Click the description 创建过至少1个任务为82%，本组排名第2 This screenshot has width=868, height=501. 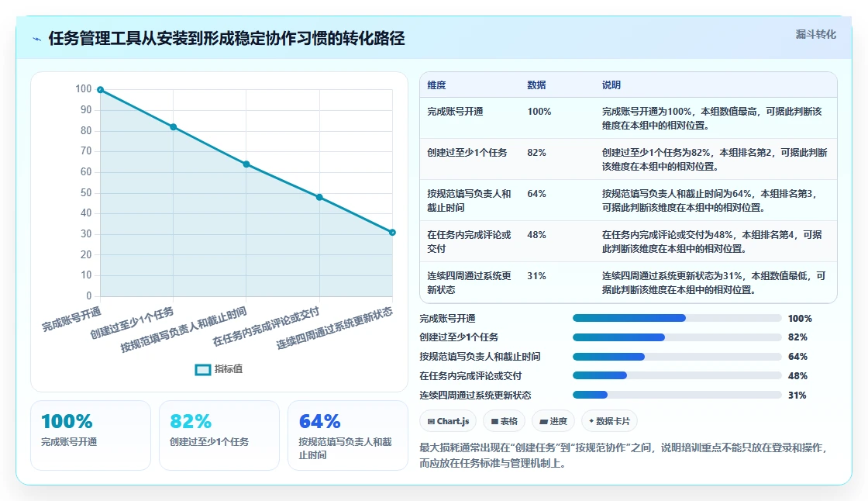[x=715, y=160]
